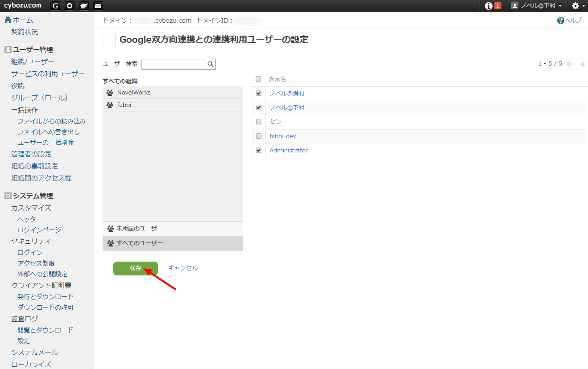
Task: Click the search magnifier icon next to the user search box
Action: coord(211,64)
